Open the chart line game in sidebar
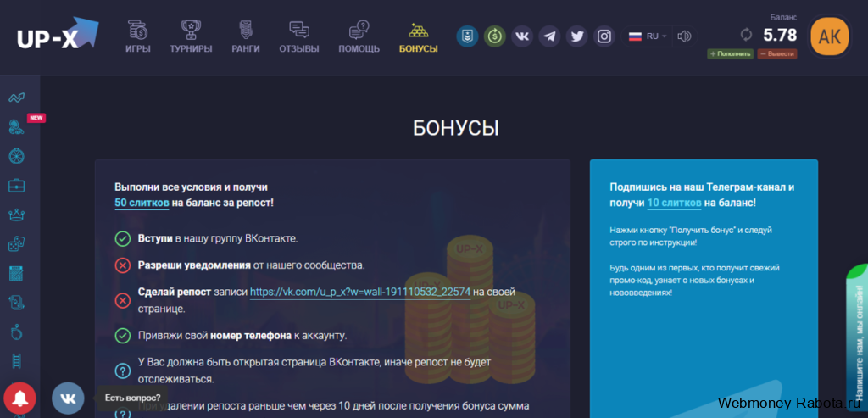 (x=17, y=98)
